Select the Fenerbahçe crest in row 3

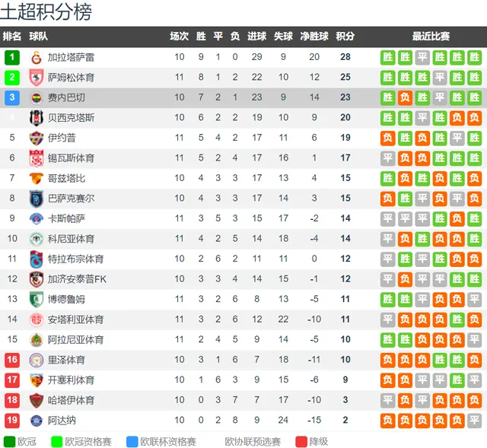coord(37,98)
